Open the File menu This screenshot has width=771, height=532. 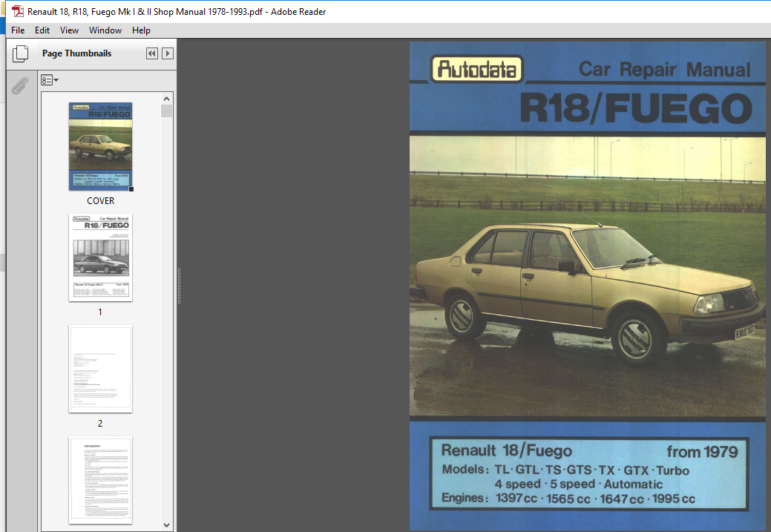18,30
